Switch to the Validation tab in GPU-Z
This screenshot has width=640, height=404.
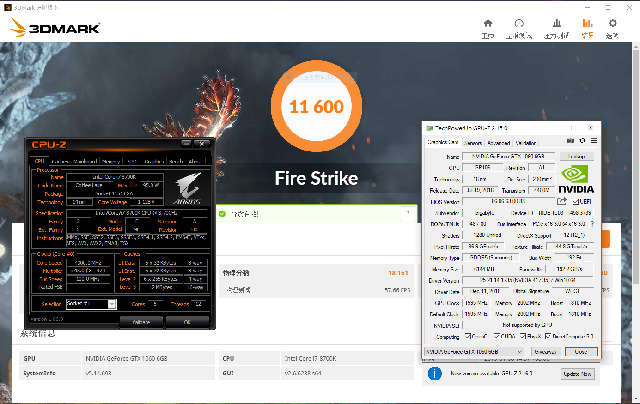pos(526,143)
